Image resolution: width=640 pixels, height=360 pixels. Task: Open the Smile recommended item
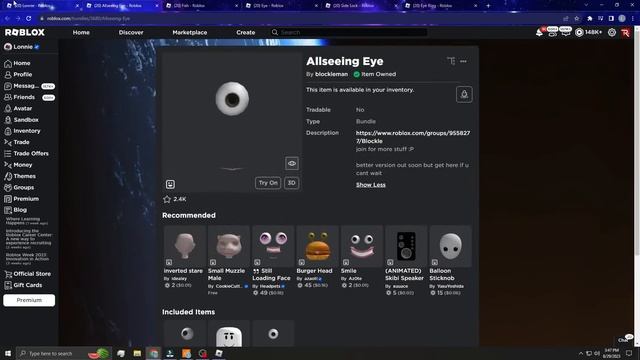click(362, 257)
